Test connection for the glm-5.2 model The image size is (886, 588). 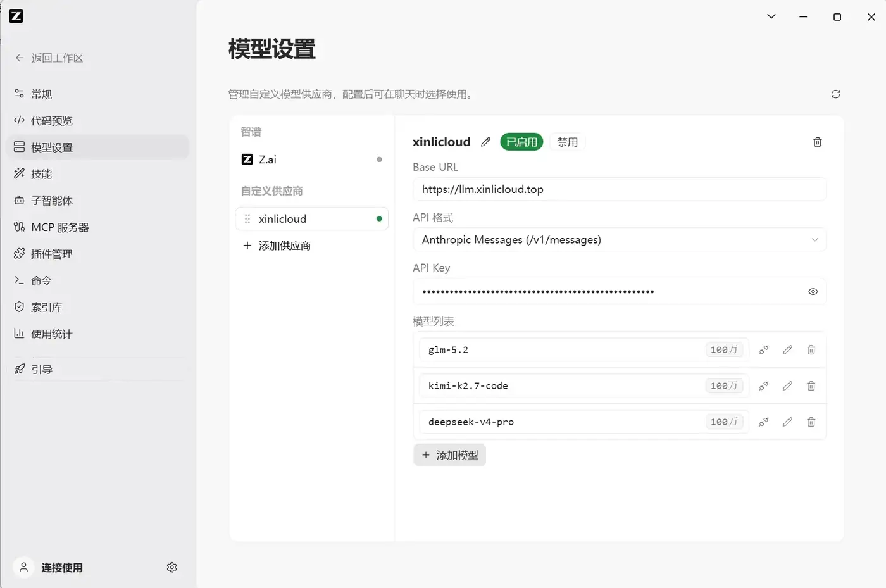click(x=764, y=350)
